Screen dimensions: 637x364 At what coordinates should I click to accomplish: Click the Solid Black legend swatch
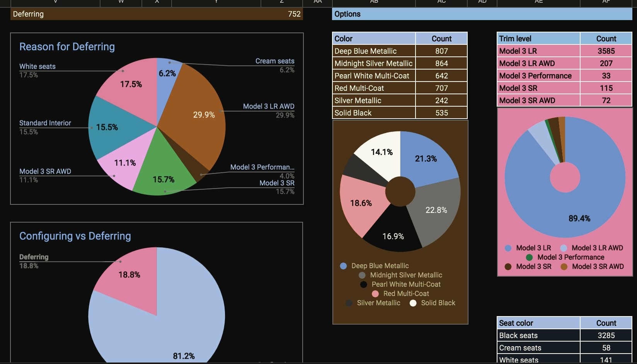pyautogui.click(x=413, y=303)
